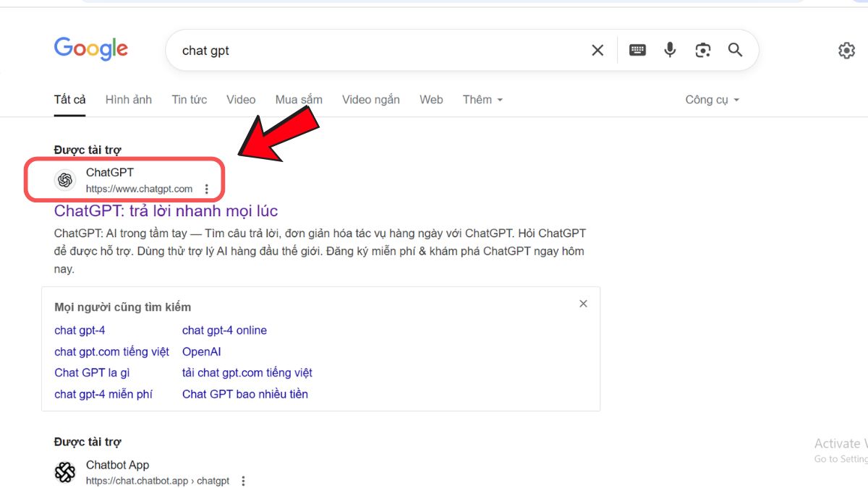Click the Google logo
This screenshot has width=868, height=488.
click(91, 49)
